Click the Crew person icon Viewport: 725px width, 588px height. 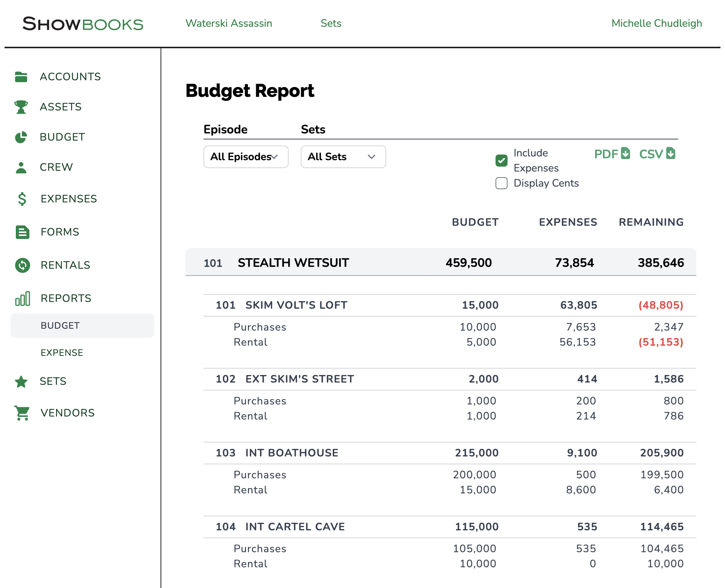click(21, 167)
